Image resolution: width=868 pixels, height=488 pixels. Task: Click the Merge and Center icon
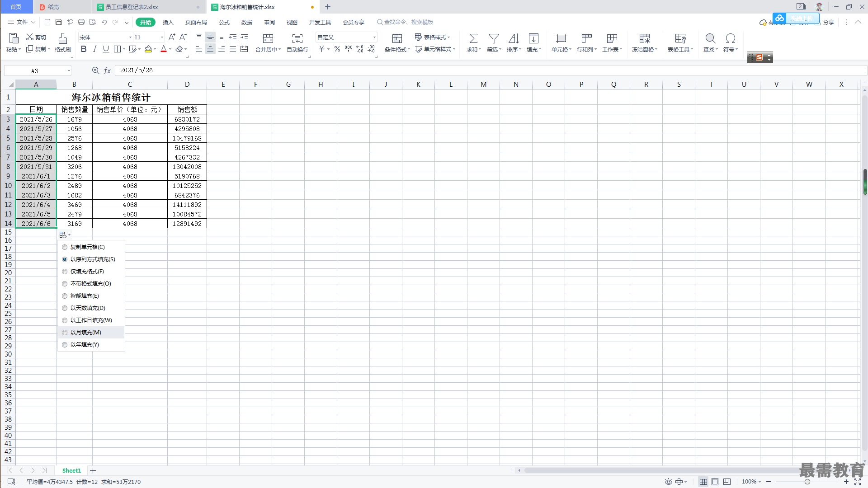point(268,38)
